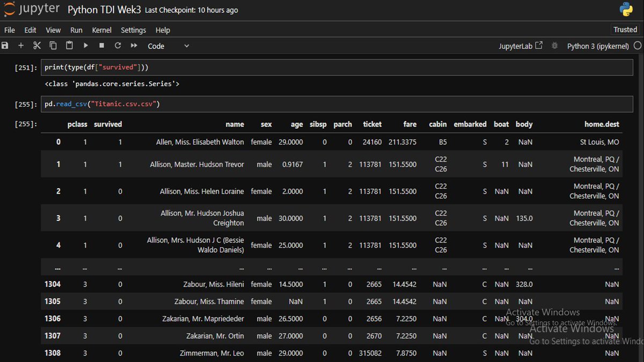The image size is (644, 362).
Task: Click the name column header
Action: 235,124
